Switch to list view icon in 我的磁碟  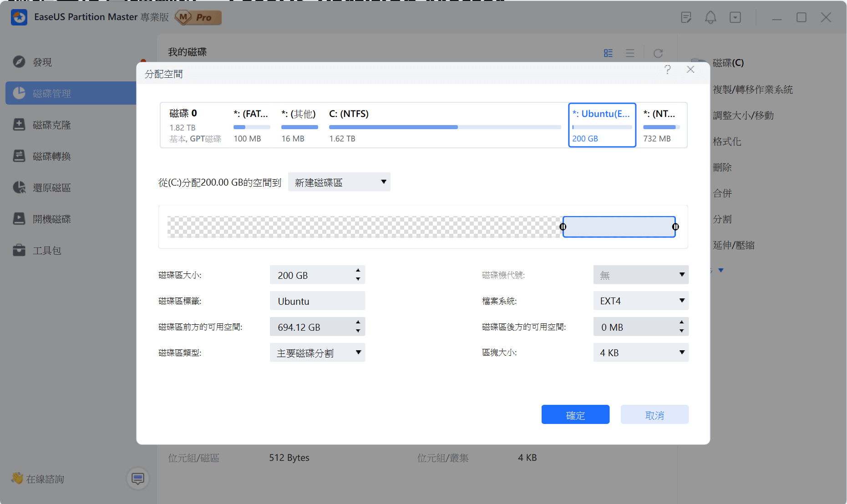(x=630, y=53)
